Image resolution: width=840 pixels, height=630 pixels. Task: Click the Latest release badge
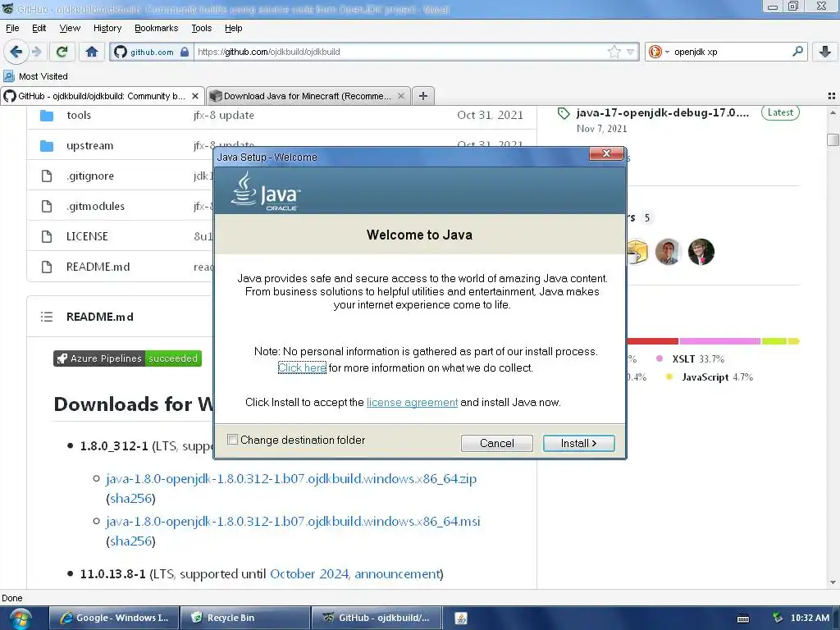pos(780,112)
